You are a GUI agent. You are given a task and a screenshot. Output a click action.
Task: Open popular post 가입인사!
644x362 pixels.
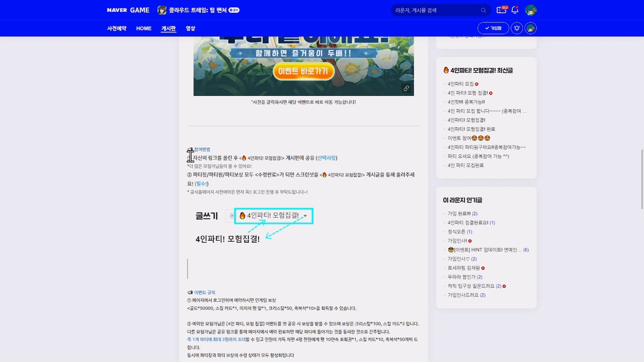pyautogui.click(x=457, y=241)
